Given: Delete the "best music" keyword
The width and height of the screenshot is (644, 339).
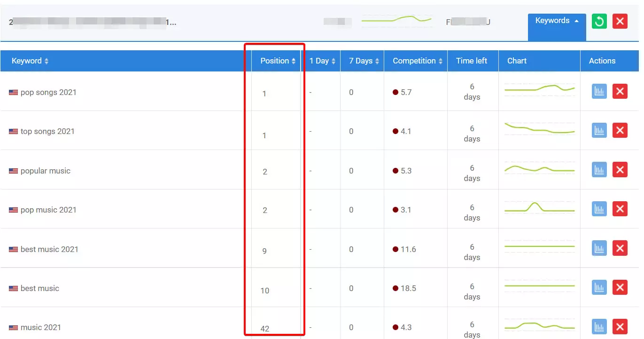Looking at the screenshot, I should 620,287.
